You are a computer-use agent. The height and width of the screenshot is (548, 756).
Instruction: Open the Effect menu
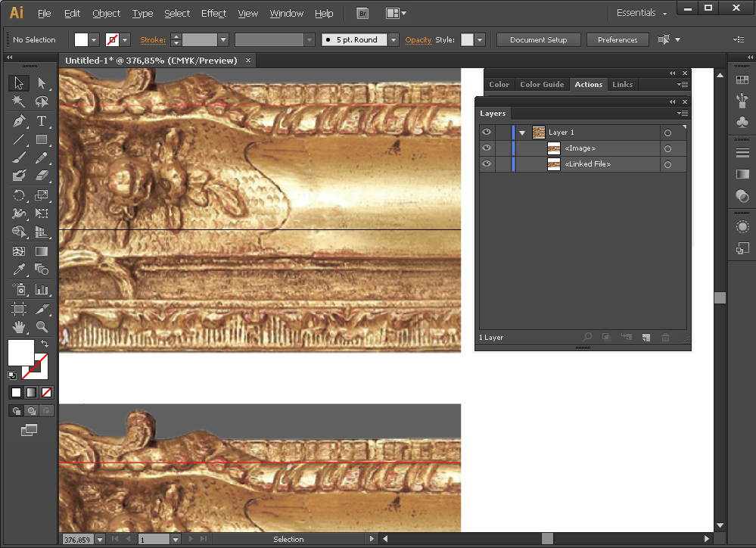coord(213,13)
